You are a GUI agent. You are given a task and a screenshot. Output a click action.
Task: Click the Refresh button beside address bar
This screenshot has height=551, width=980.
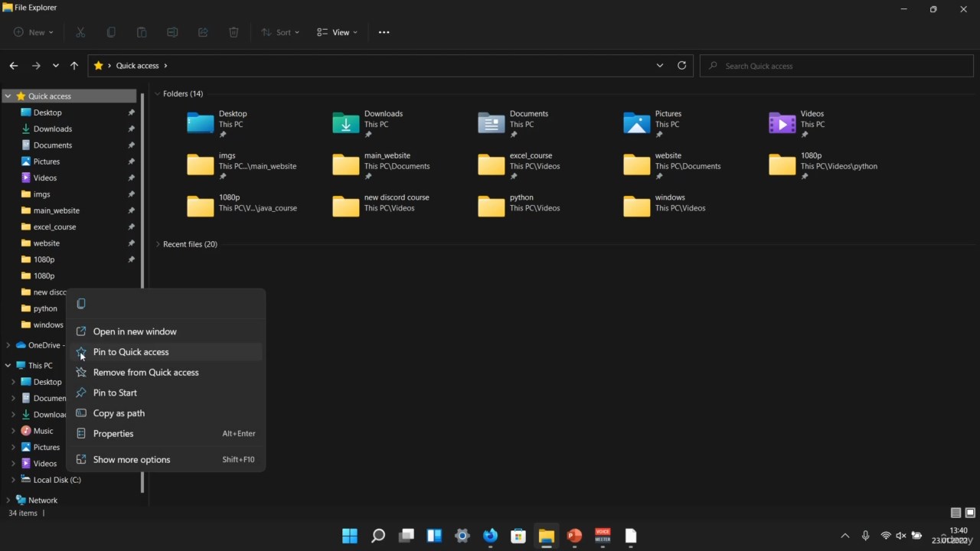[x=681, y=66]
